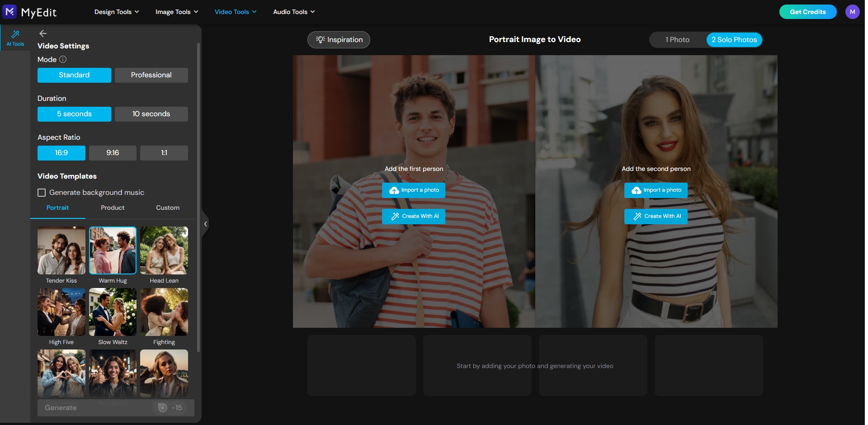
Task: Choose the 9:16 aspect ratio
Action: pos(113,153)
